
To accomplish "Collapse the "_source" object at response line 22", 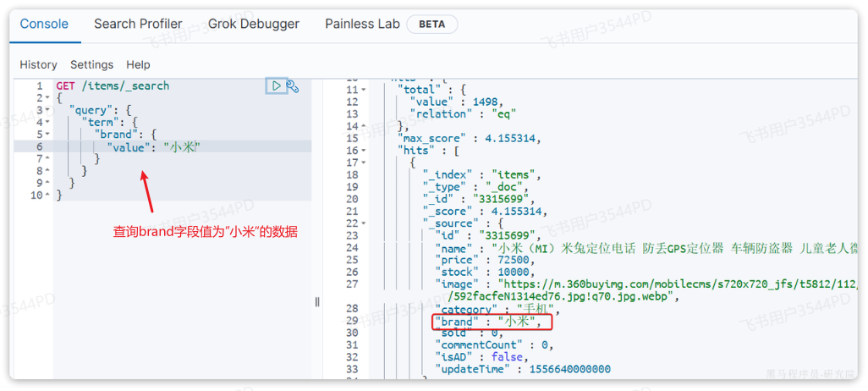I will (363, 223).
